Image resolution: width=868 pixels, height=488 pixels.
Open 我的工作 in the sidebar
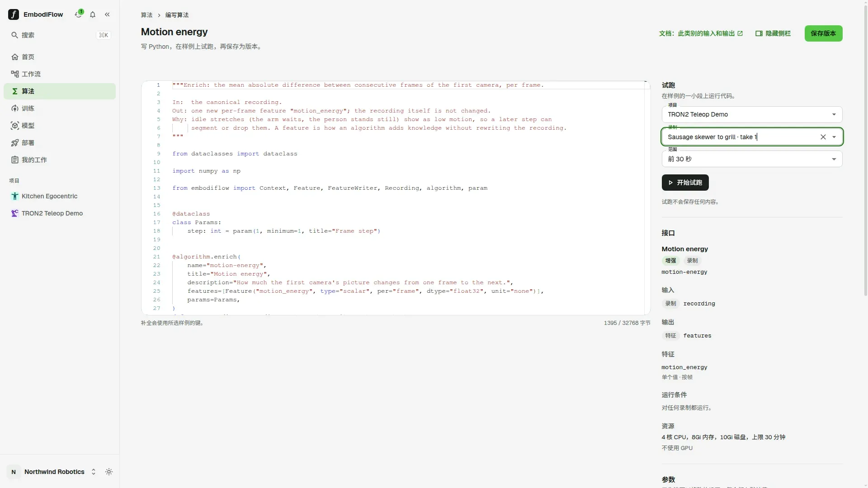coord(60,160)
